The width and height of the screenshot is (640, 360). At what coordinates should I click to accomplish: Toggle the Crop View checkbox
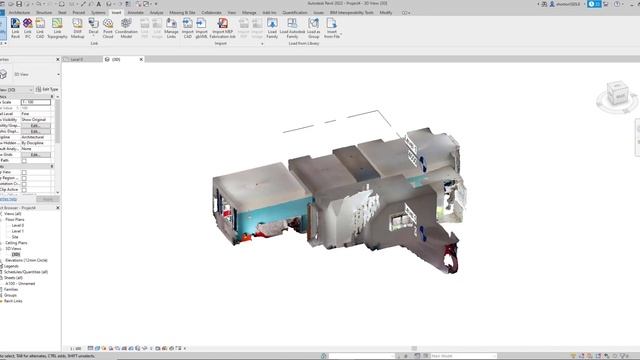click(x=24, y=172)
